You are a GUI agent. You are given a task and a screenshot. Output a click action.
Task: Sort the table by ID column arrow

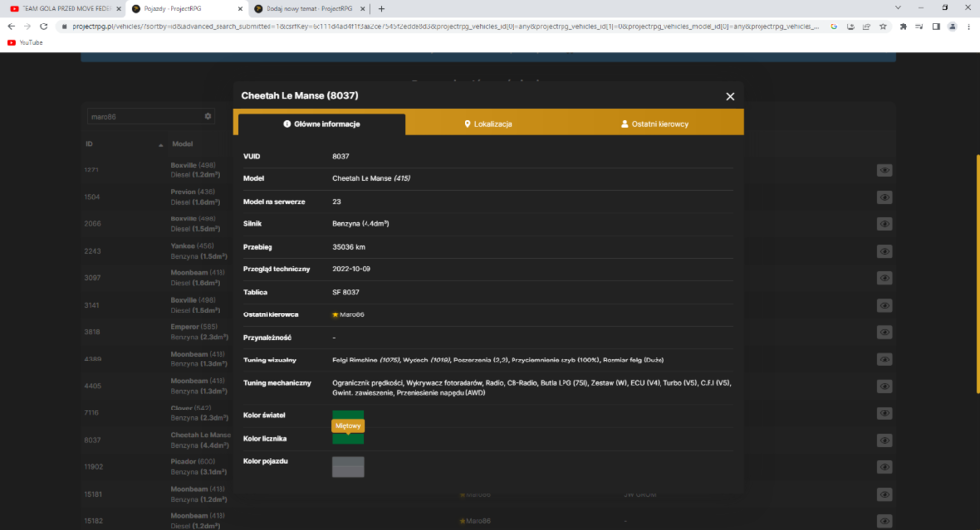pyautogui.click(x=161, y=144)
